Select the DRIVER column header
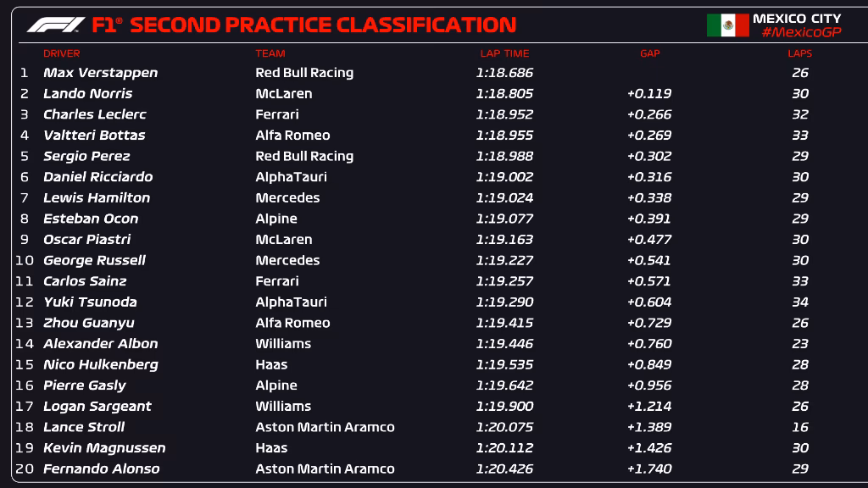 point(62,53)
